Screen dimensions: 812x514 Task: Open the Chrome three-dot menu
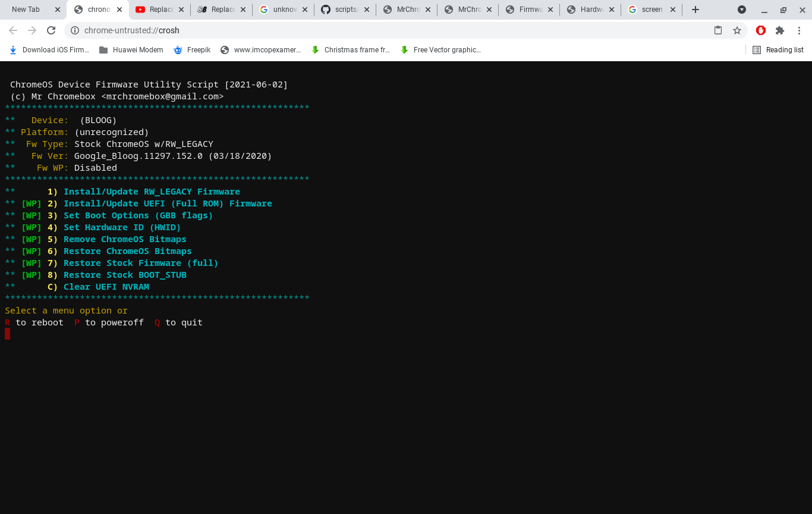[x=799, y=30]
